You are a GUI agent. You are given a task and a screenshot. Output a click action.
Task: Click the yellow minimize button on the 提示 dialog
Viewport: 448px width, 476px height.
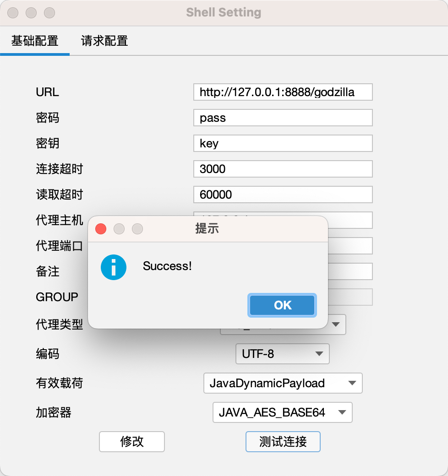click(x=119, y=229)
